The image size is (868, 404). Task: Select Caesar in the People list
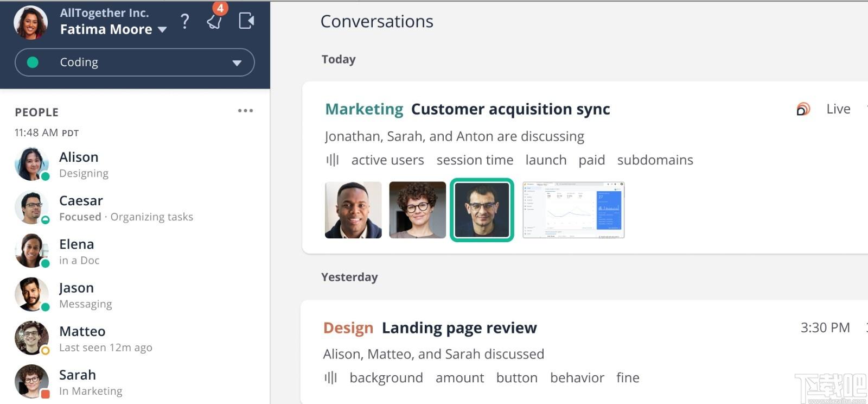pos(104,207)
